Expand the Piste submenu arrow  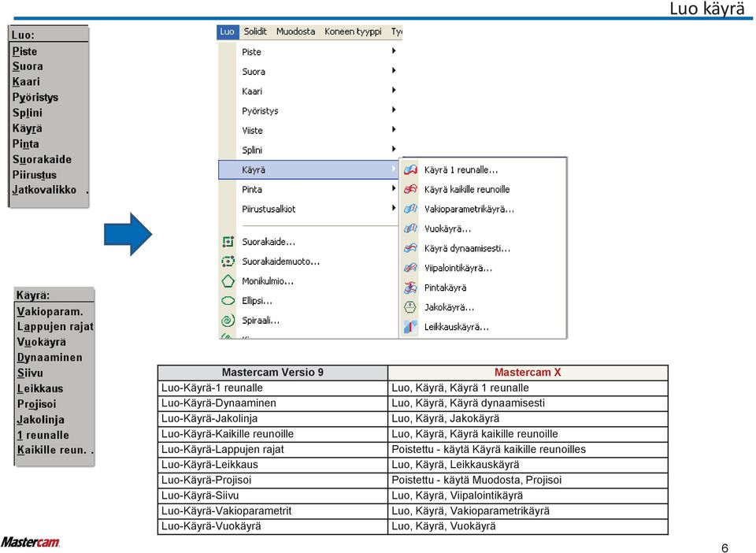click(394, 51)
